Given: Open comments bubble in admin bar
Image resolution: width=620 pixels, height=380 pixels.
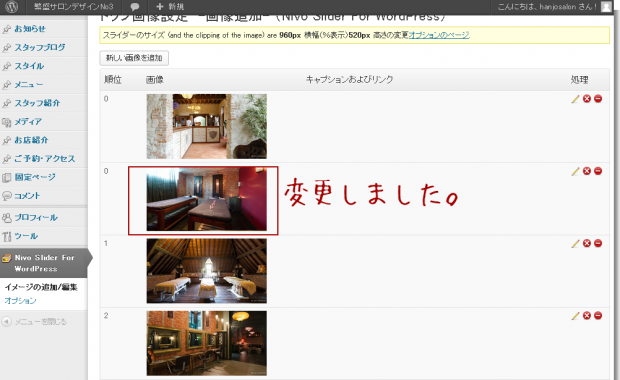Looking at the screenshot, I should coord(135,7).
